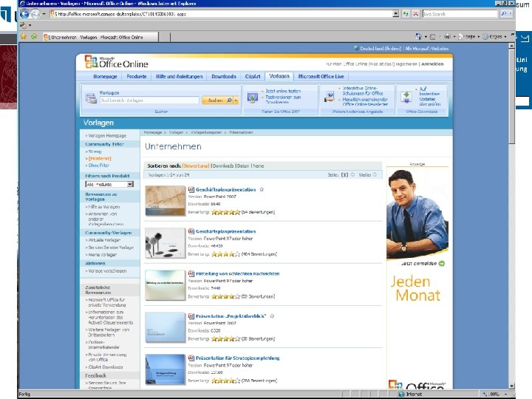Click PowerPoint icon next to Präsentation für Strategieempfehlung
This screenshot has width=532, height=399.
[191, 358]
